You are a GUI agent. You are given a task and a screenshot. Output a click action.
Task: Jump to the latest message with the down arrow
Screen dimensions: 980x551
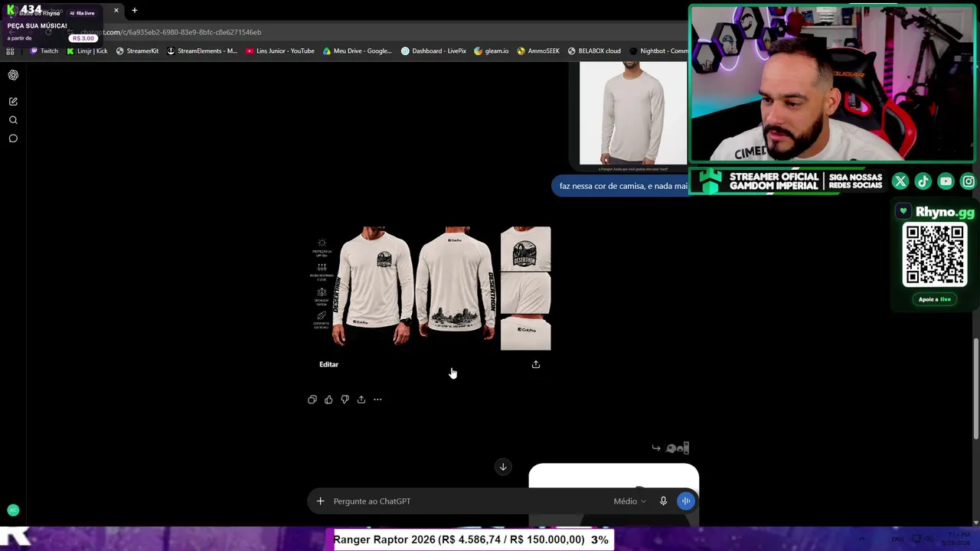pos(503,467)
